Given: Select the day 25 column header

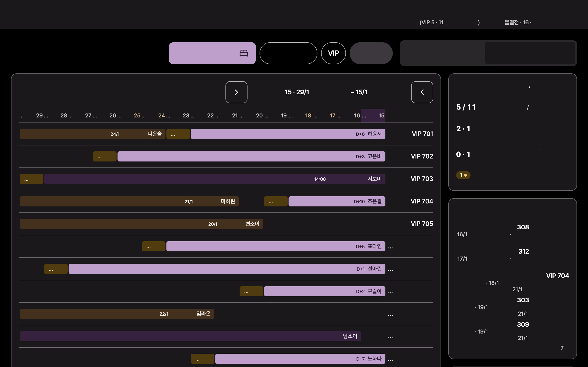Looking at the screenshot, I should click(140, 116).
